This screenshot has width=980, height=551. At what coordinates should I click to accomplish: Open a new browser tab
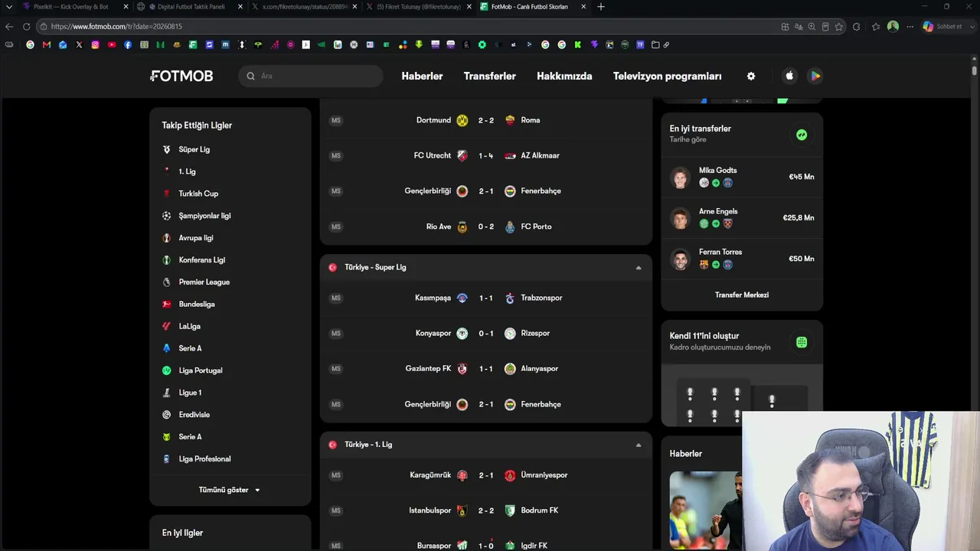point(601,7)
